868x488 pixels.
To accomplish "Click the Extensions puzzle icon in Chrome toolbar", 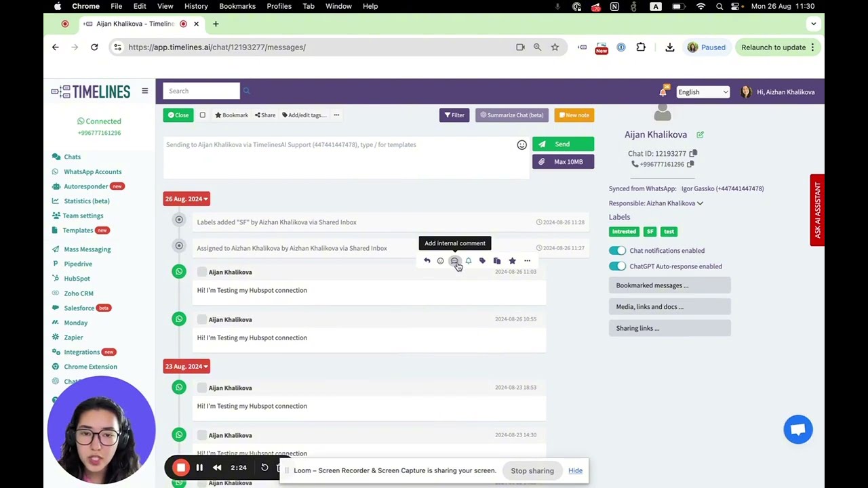I will tap(641, 47).
